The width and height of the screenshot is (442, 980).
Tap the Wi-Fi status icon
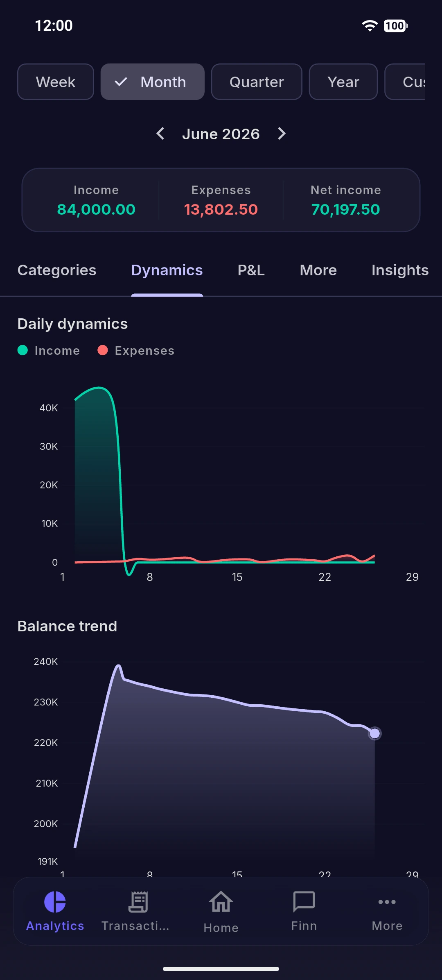[x=370, y=26]
